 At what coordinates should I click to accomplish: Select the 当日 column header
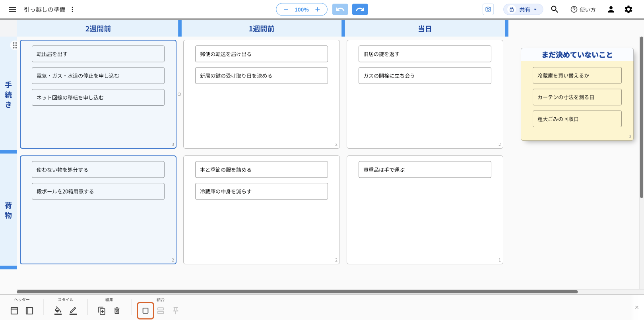point(425,29)
